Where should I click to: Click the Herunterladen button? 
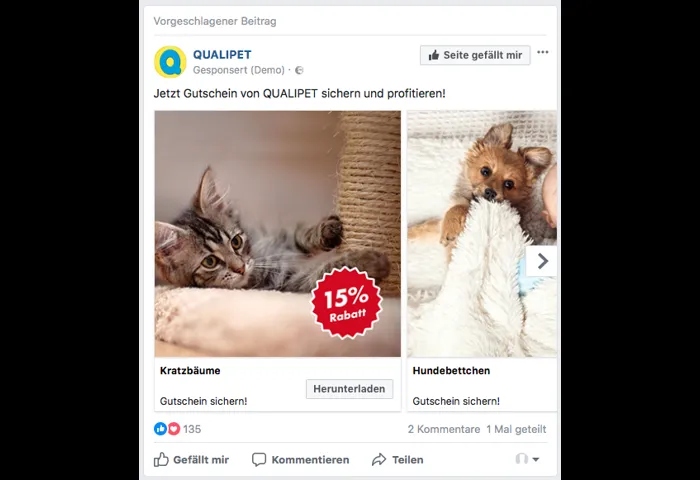tap(349, 389)
